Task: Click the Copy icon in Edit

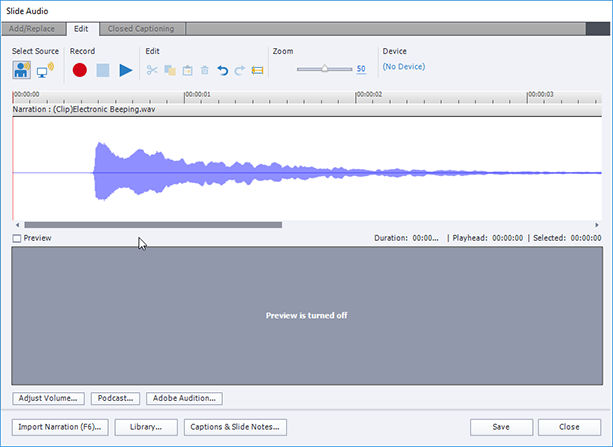Action: 170,70
